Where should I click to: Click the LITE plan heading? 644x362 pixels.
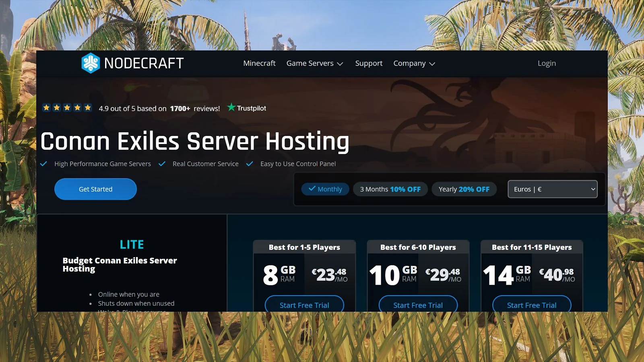[x=132, y=244]
